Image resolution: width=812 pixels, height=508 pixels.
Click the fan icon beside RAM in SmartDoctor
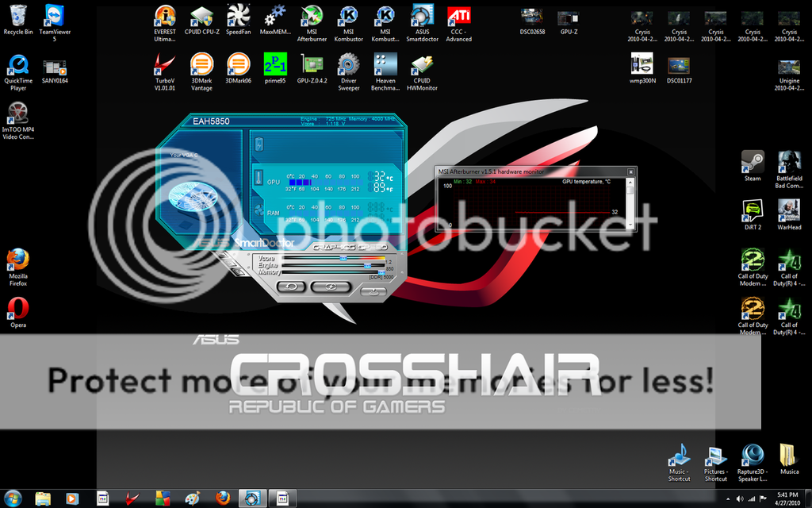pos(259,210)
